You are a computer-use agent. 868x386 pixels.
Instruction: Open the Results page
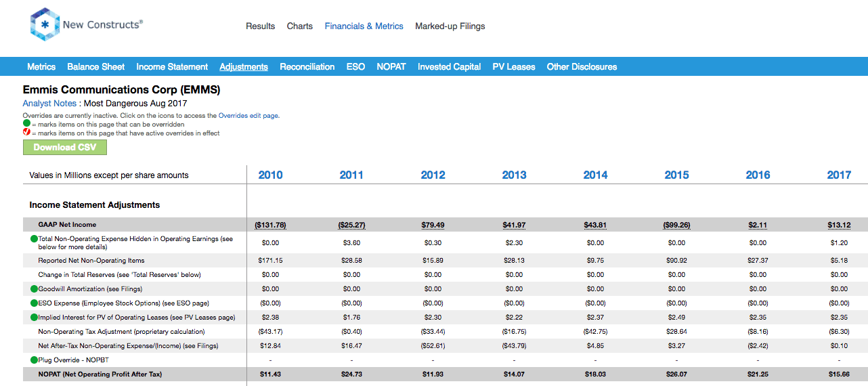[260, 26]
